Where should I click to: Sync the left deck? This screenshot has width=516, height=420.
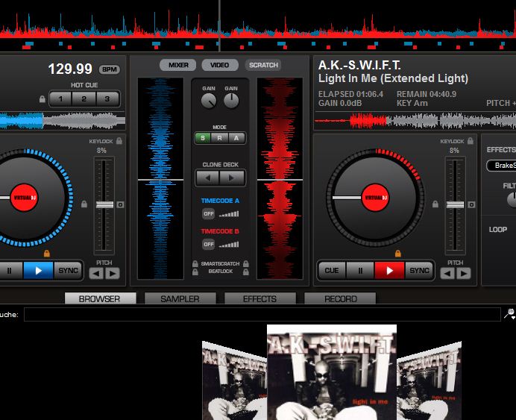68,271
